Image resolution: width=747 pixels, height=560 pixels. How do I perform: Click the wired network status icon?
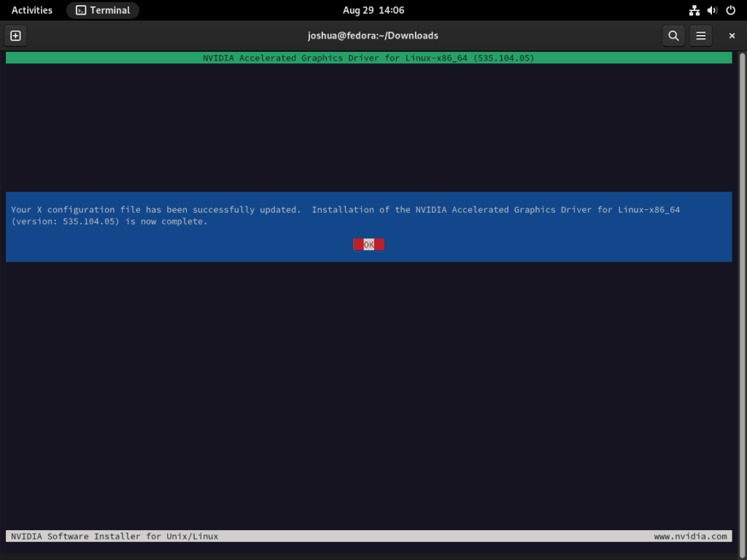coord(694,10)
